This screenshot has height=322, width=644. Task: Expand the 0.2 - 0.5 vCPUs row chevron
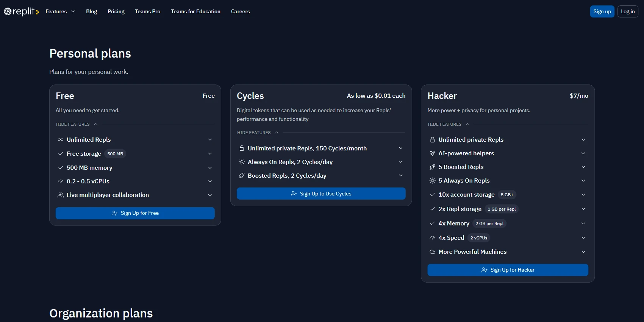pos(210,181)
